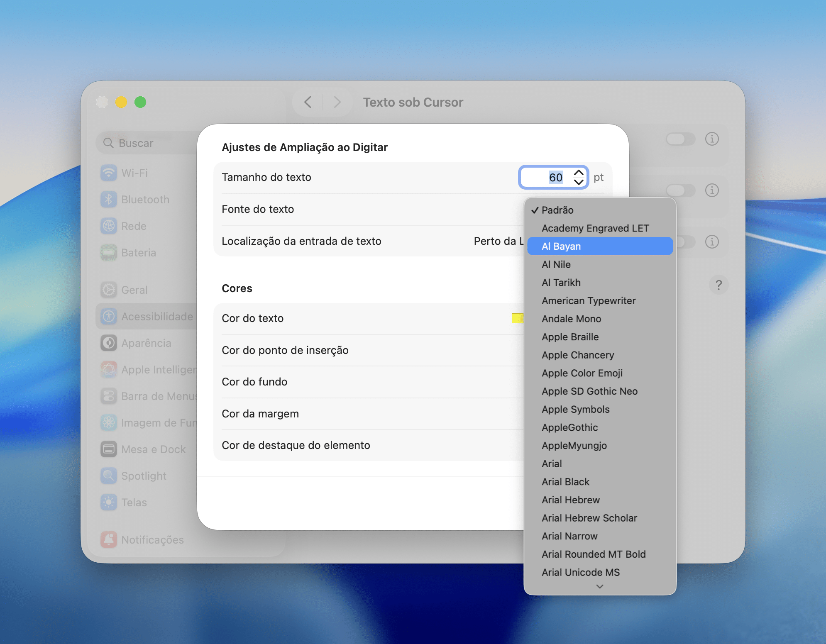Click the Bluetooth sidebar icon
Viewport: 826px width, 644px height.
[x=109, y=200]
